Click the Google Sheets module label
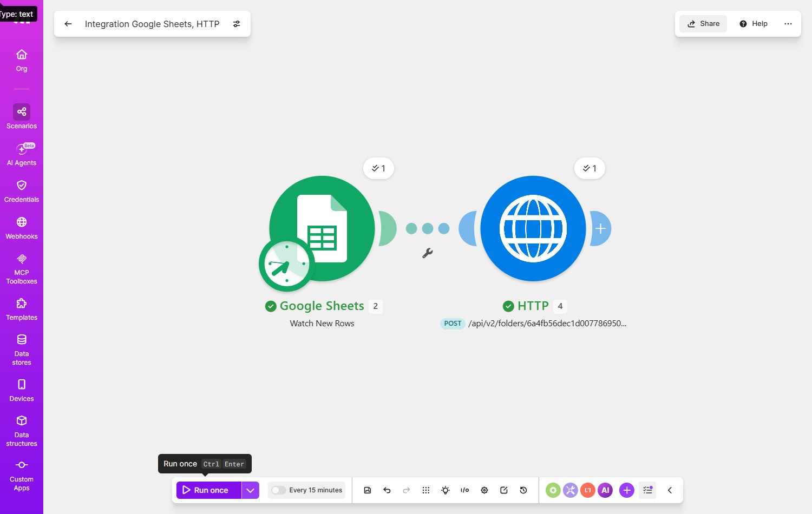 [322, 306]
